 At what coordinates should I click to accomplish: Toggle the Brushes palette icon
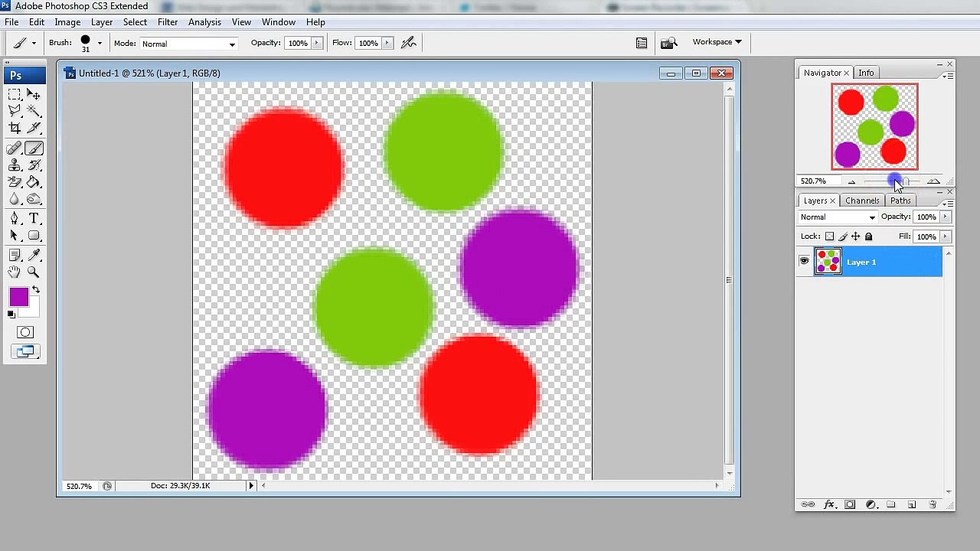tap(642, 43)
